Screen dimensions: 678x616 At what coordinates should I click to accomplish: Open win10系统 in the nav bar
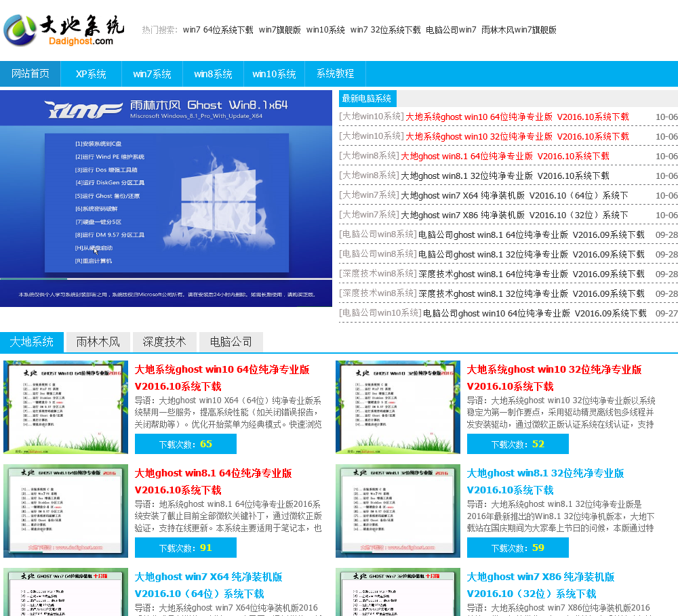274,73
